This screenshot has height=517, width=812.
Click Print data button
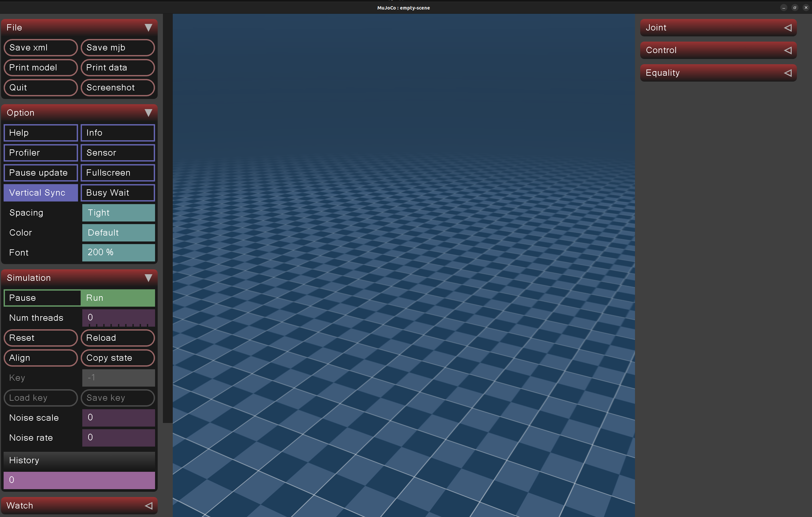[x=118, y=67]
